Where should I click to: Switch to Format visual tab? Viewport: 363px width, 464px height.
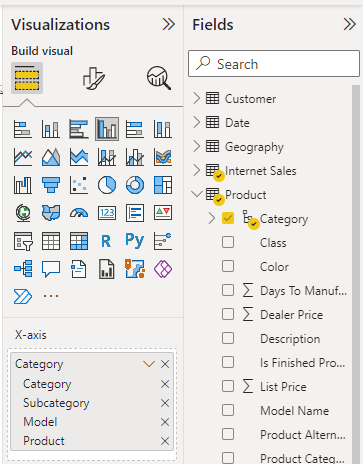pyautogui.click(x=94, y=78)
